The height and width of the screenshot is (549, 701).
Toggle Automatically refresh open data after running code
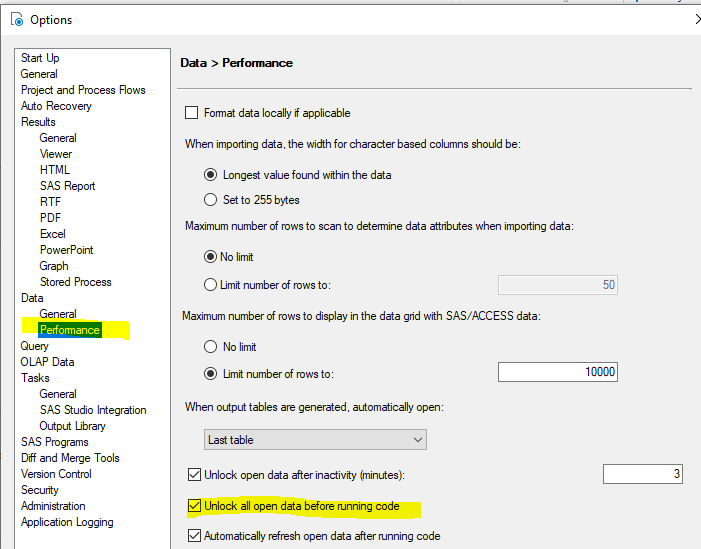pos(194,536)
